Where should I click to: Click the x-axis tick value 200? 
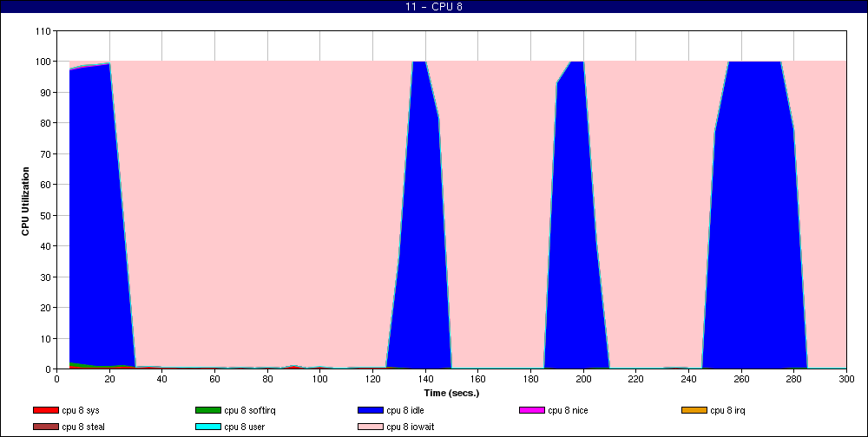point(583,379)
